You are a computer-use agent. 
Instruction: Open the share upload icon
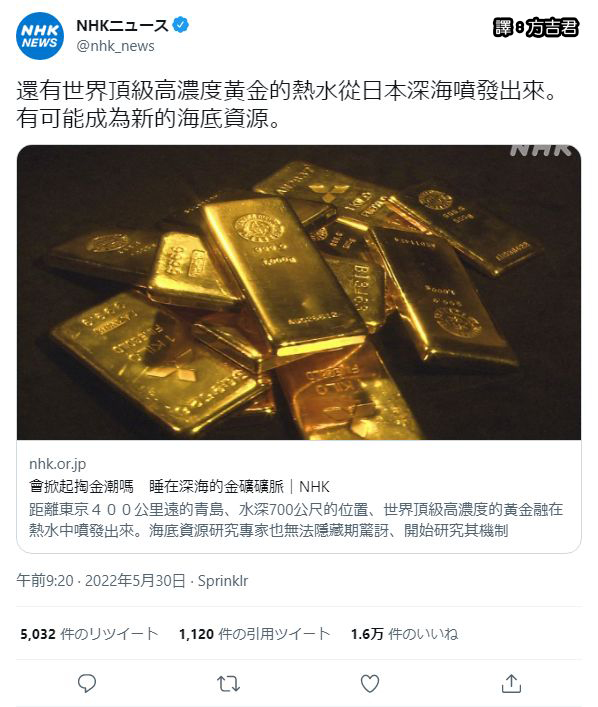(511, 684)
